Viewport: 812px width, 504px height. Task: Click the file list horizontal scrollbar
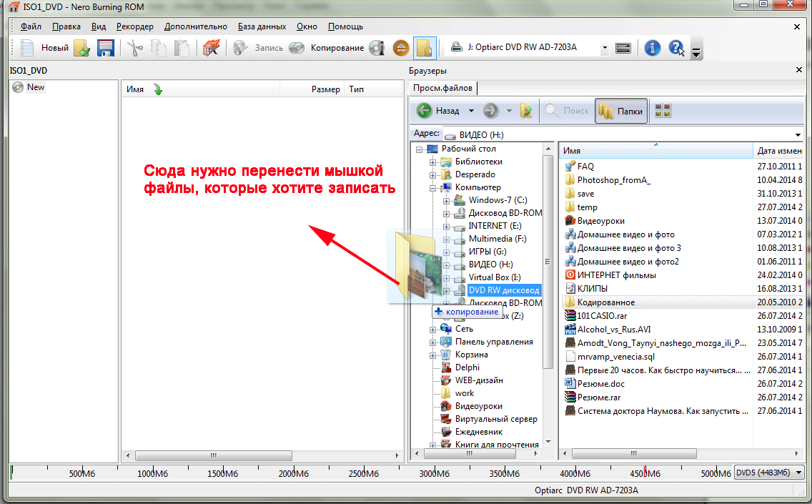point(634,454)
